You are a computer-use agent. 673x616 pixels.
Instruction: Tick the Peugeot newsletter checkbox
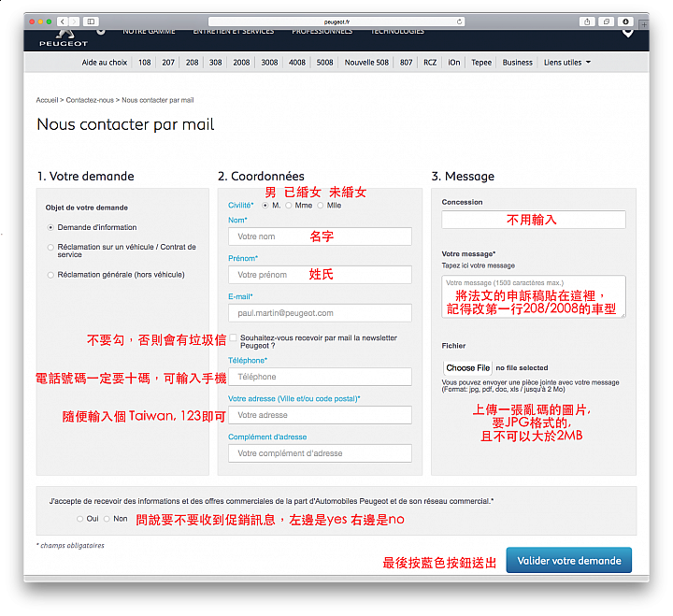(x=233, y=337)
